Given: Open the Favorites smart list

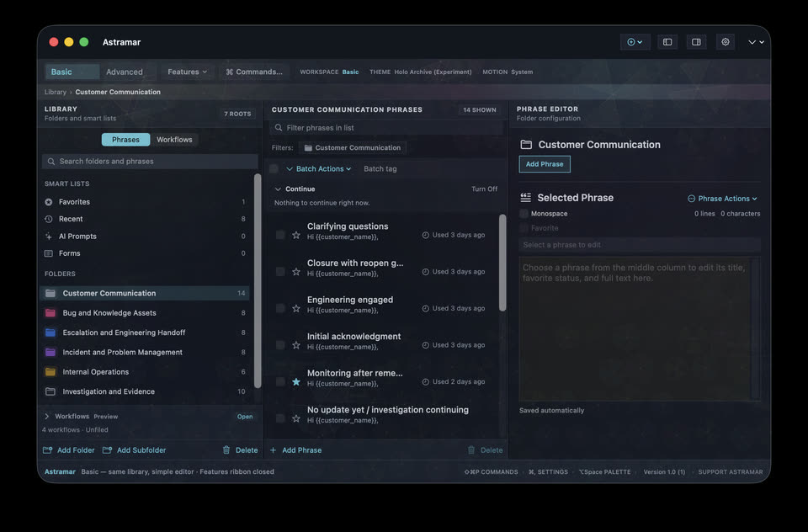Looking at the screenshot, I should 144,202.
